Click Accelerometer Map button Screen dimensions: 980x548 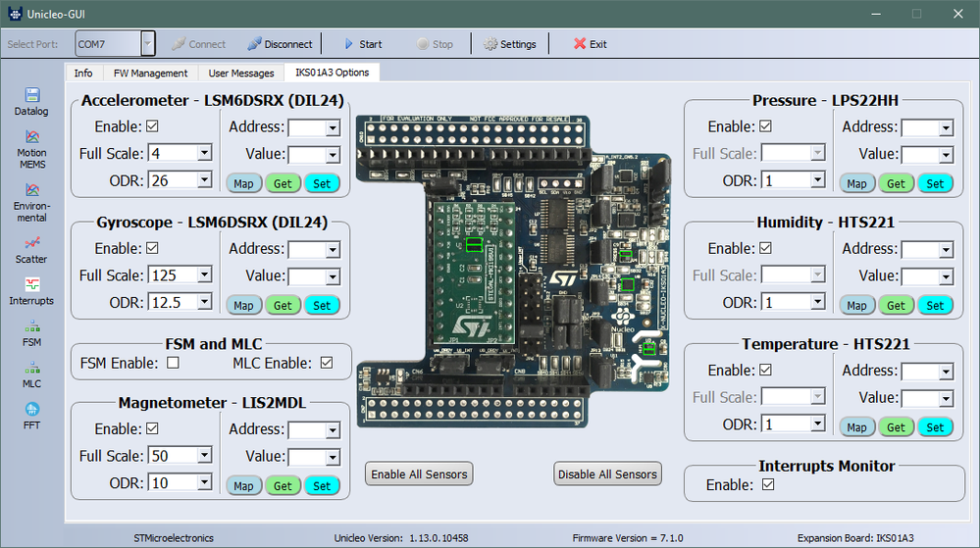click(243, 183)
